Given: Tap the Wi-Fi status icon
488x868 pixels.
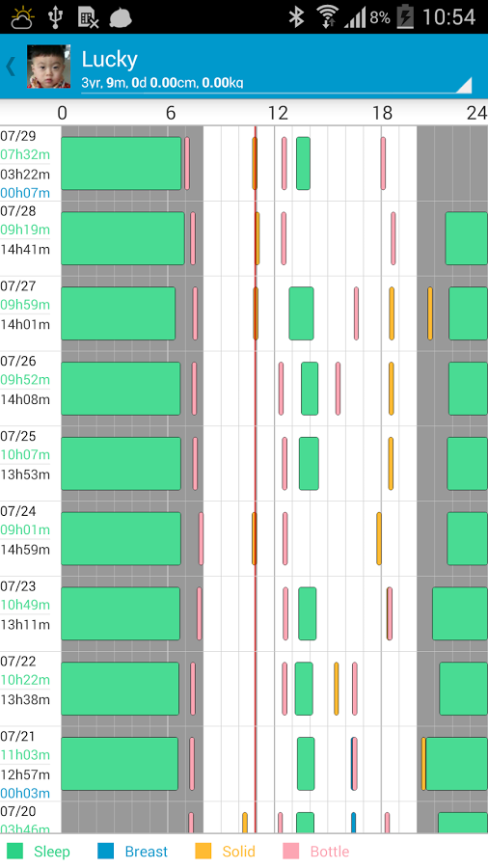Looking at the screenshot, I should [x=328, y=16].
